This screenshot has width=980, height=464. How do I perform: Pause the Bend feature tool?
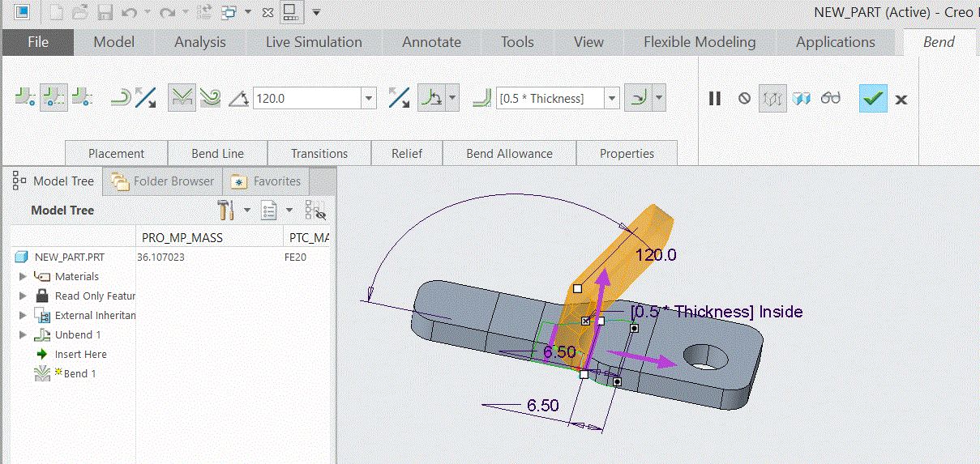[714, 98]
